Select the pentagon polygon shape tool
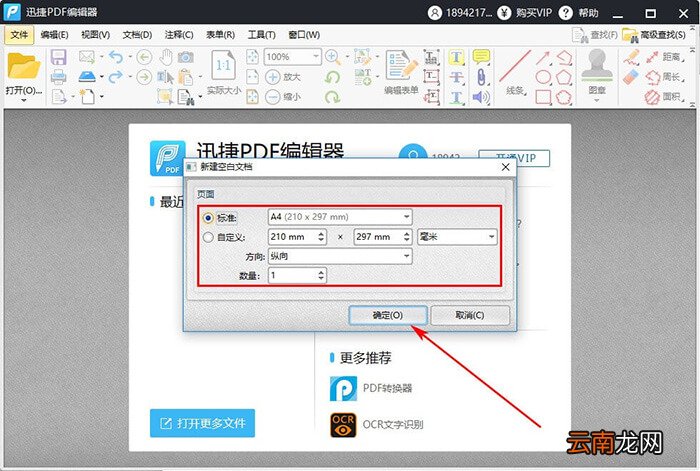The height and width of the screenshot is (471, 700). click(564, 77)
